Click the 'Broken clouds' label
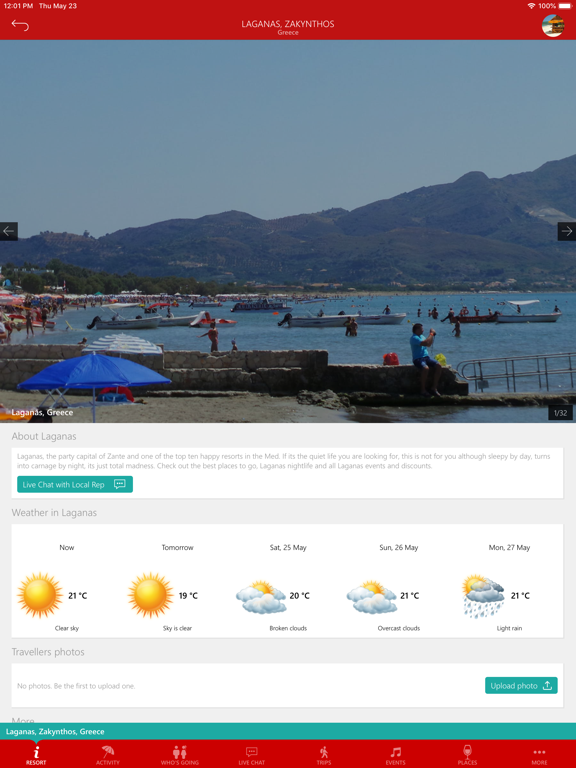 coord(288,628)
